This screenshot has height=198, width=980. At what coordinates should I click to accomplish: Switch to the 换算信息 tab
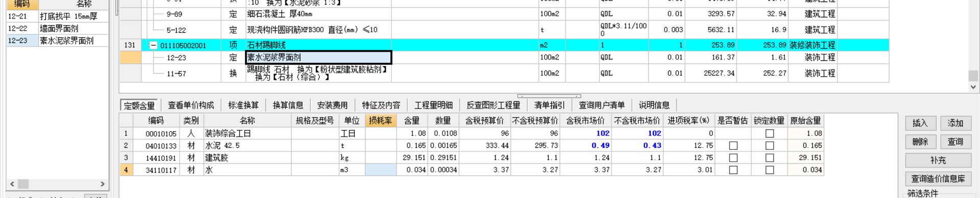288,105
